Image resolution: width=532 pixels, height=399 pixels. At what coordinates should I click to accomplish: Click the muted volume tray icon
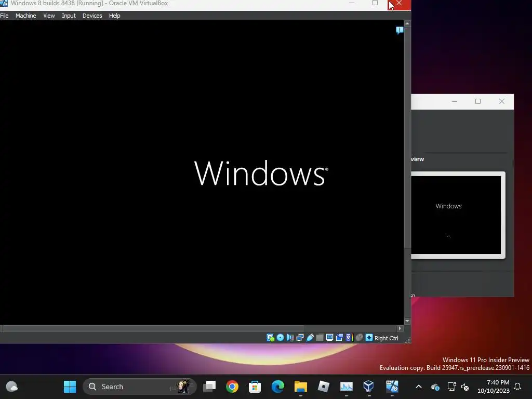465,387
